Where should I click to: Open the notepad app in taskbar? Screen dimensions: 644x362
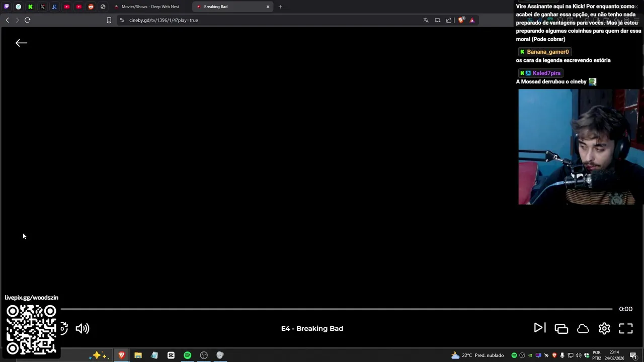pos(154,355)
